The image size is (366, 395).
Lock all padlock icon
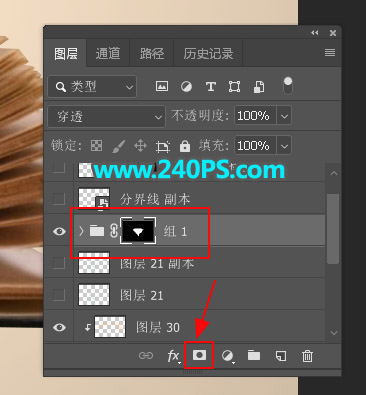[x=185, y=146]
